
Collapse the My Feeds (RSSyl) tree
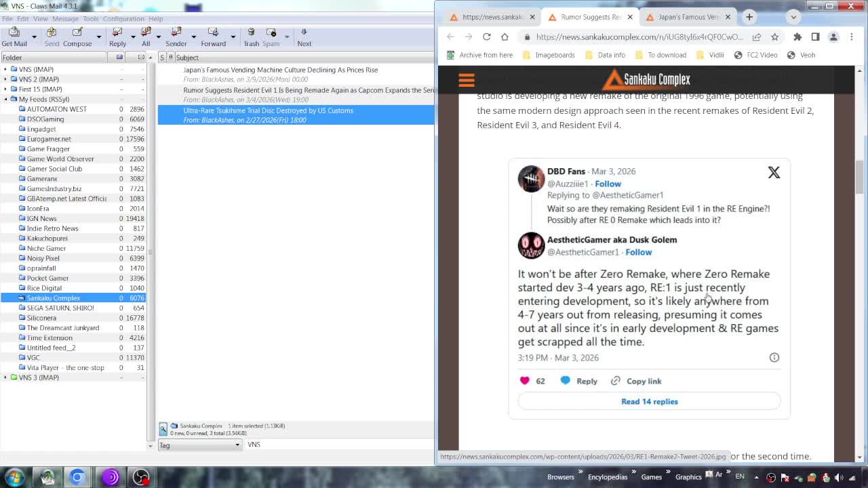click(5, 99)
